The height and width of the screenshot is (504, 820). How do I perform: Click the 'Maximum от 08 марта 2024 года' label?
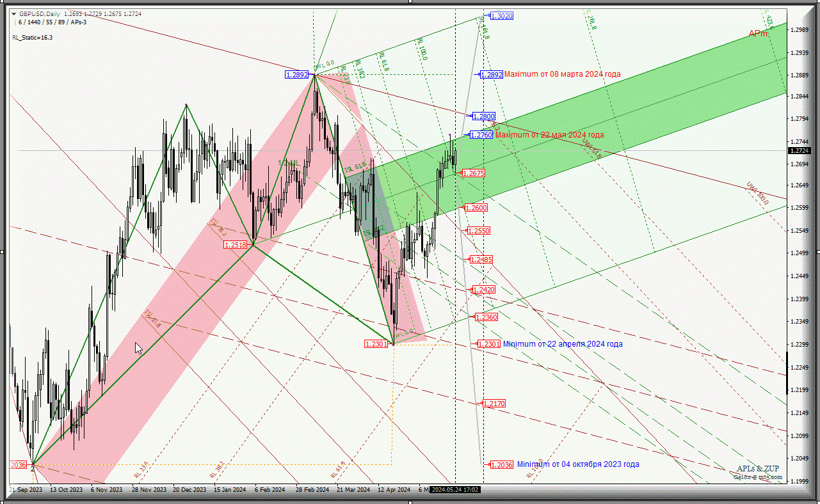(x=562, y=74)
